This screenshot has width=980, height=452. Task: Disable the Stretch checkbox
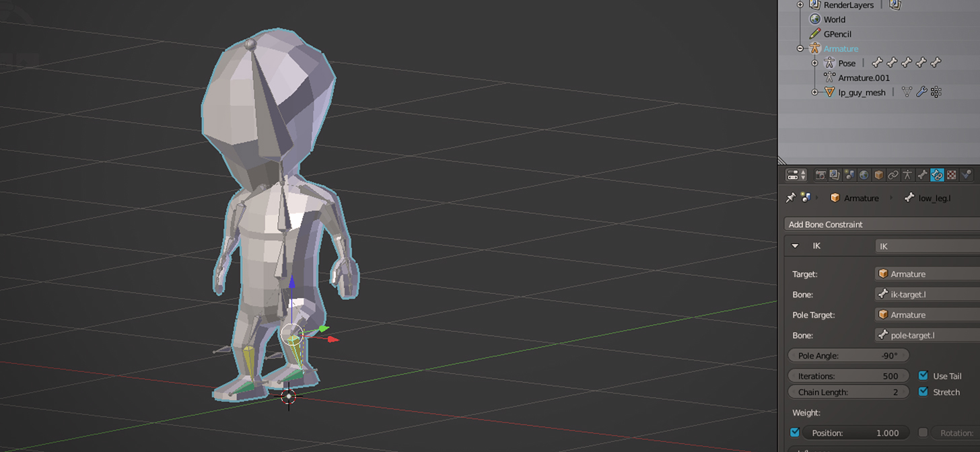[923, 391]
